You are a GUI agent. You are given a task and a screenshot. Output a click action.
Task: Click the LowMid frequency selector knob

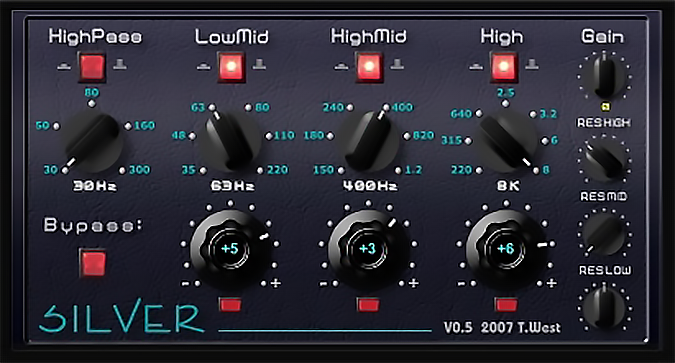tap(230, 140)
